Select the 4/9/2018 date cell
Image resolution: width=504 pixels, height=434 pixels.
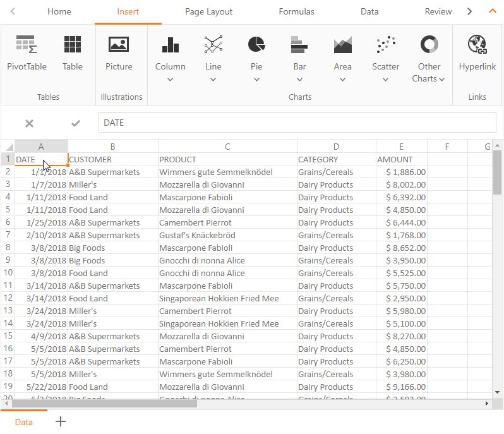[x=41, y=336]
